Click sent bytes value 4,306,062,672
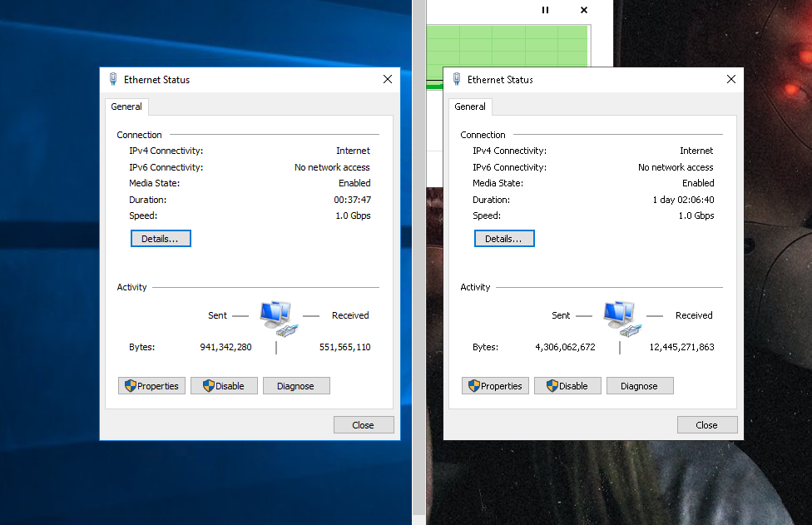The width and height of the screenshot is (812, 525). point(566,347)
